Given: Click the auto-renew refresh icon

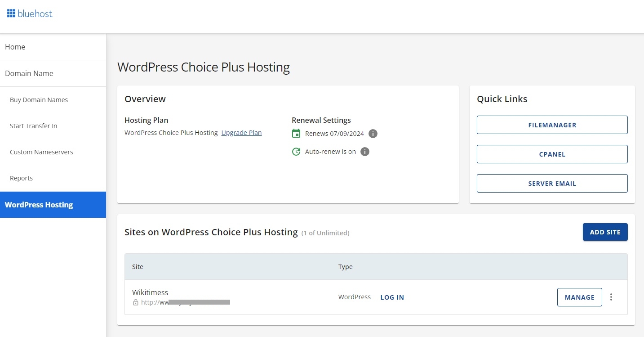Looking at the screenshot, I should click(x=296, y=152).
